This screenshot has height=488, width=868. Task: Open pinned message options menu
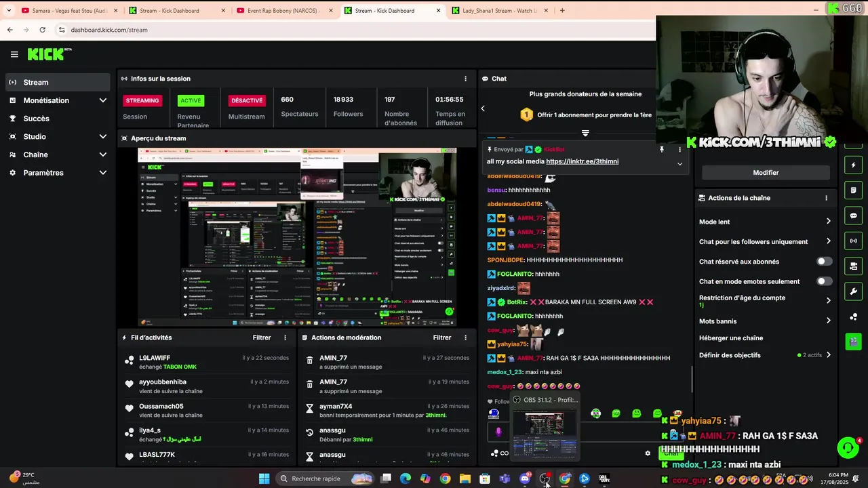[680, 149]
